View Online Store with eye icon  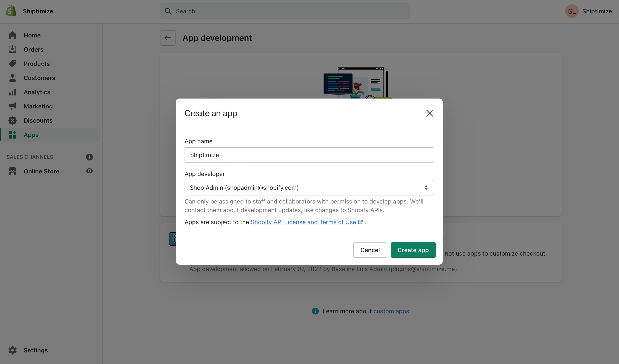coord(89,171)
